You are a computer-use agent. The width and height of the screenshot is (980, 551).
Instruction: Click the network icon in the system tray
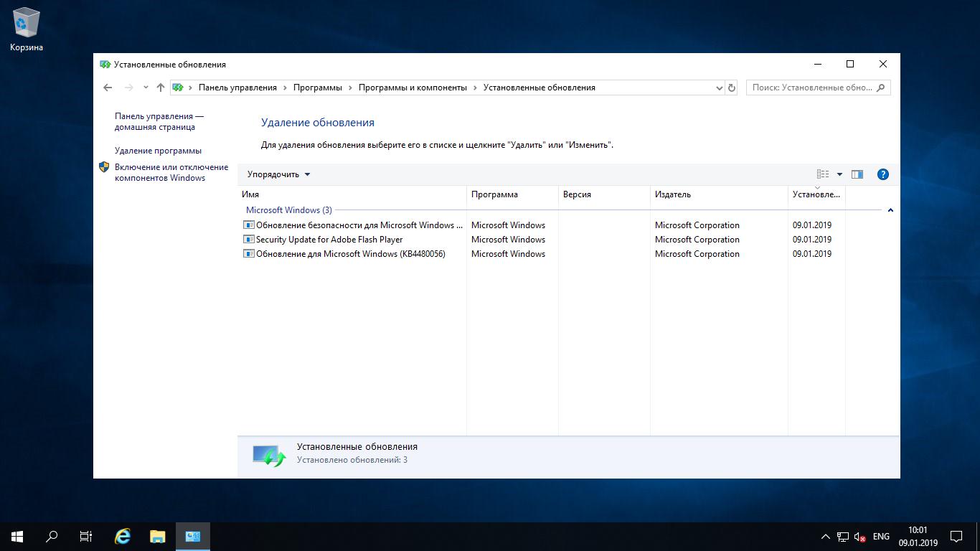843,537
